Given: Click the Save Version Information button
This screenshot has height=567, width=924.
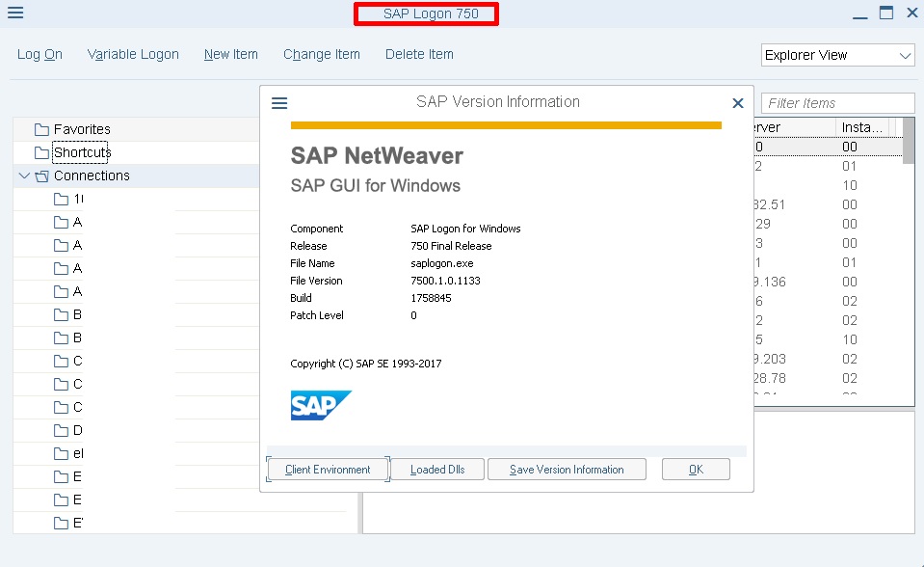Looking at the screenshot, I should (567, 470).
